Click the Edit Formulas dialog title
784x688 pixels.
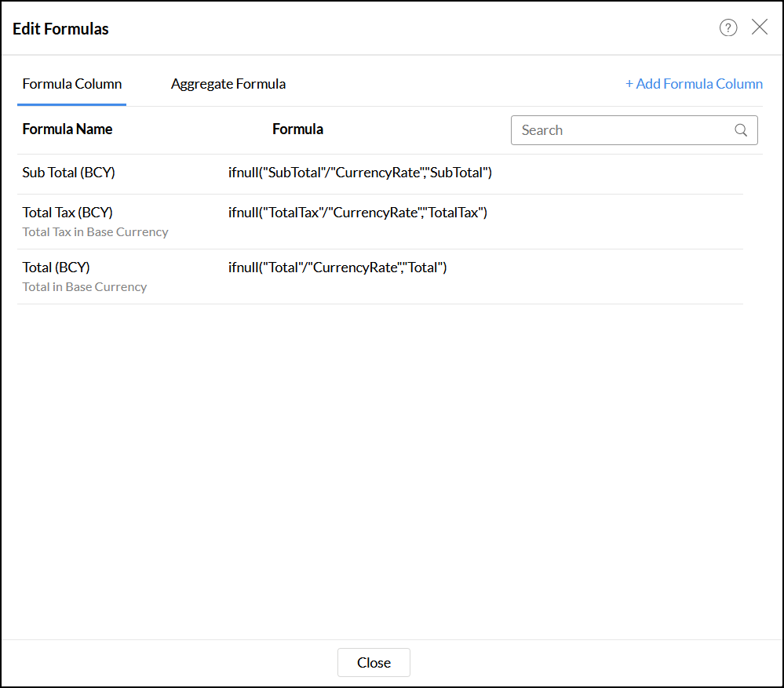coord(60,29)
